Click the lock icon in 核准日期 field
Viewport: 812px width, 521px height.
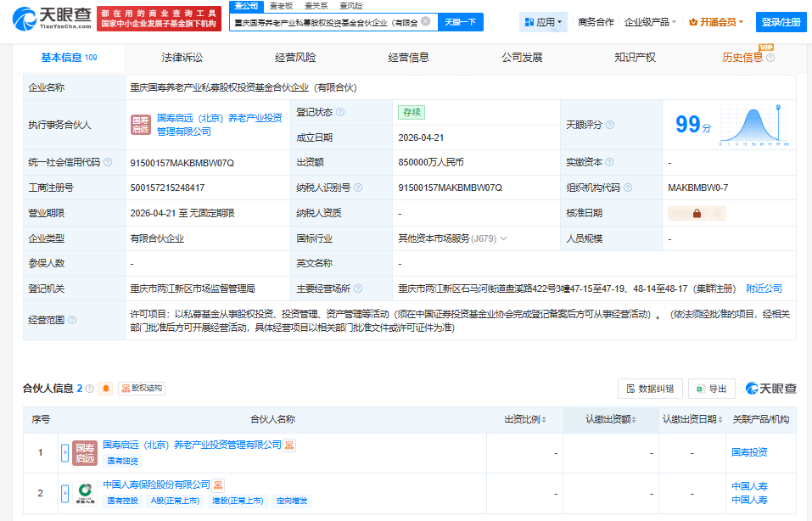[x=698, y=213]
